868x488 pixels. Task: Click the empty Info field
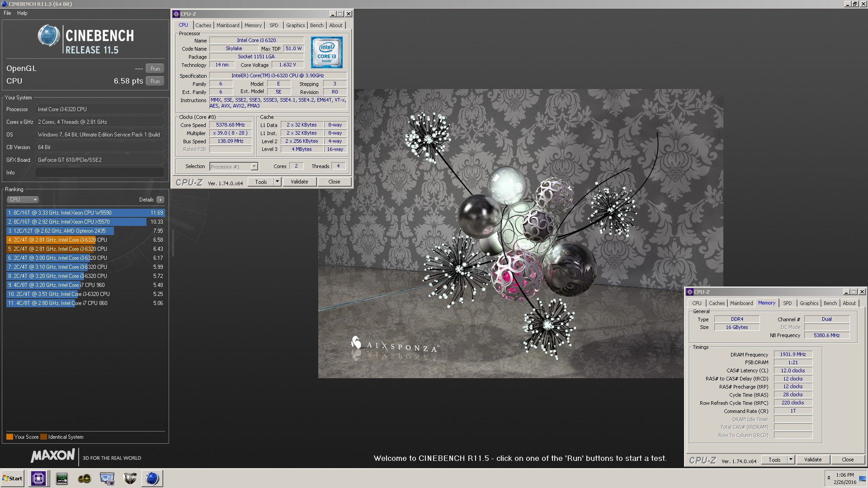tap(100, 173)
